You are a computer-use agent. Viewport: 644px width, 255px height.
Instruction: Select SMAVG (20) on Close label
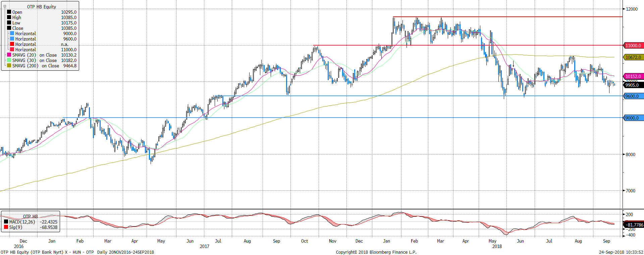pos(35,55)
